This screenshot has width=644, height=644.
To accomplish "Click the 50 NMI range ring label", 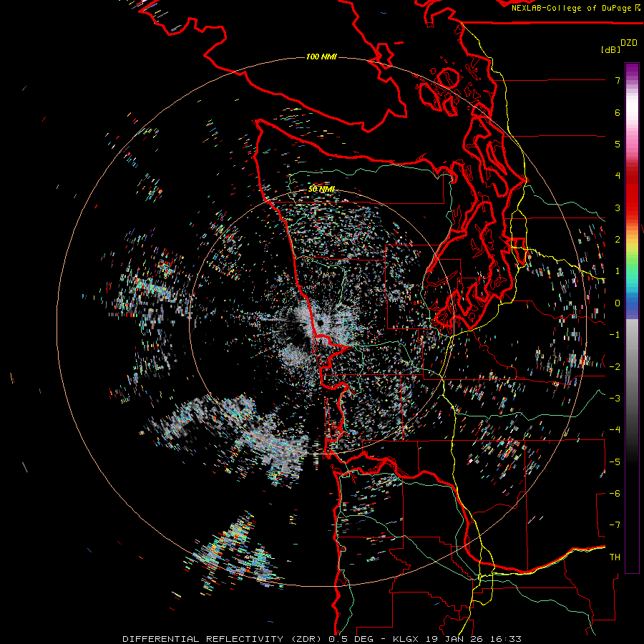I will pos(321,189).
